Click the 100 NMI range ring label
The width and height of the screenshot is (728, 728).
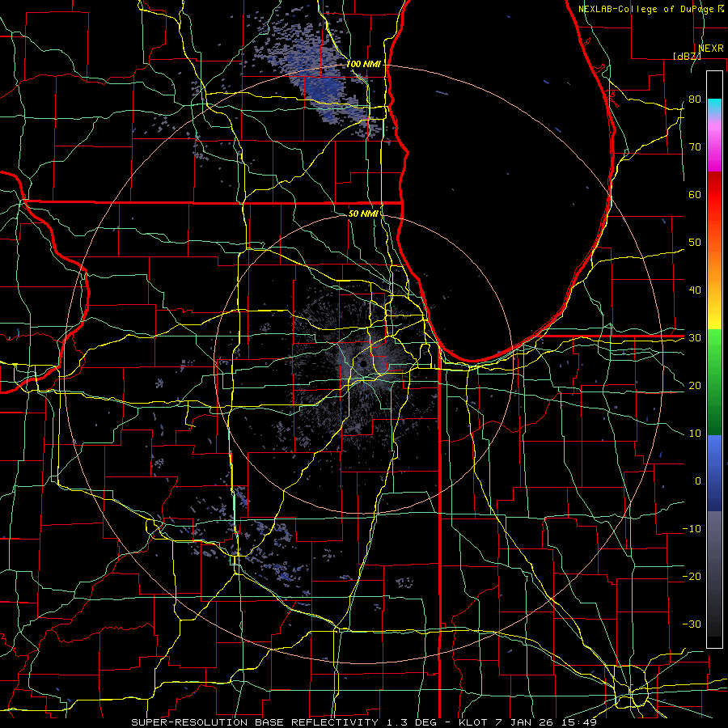pyautogui.click(x=363, y=64)
